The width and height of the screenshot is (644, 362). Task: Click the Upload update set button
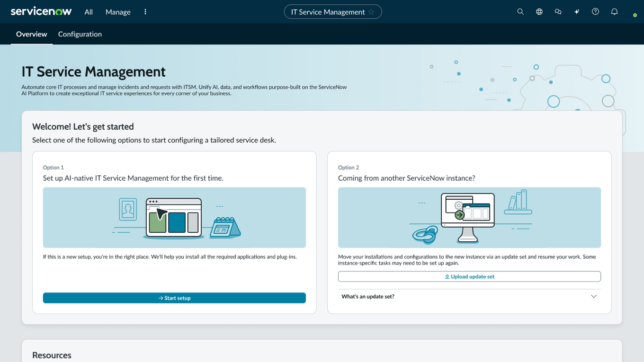coord(469,276)
